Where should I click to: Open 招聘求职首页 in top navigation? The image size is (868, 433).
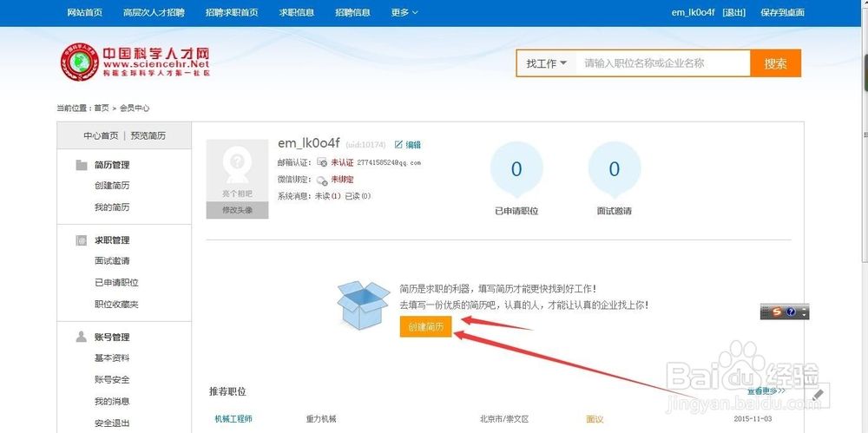point(232,12)
